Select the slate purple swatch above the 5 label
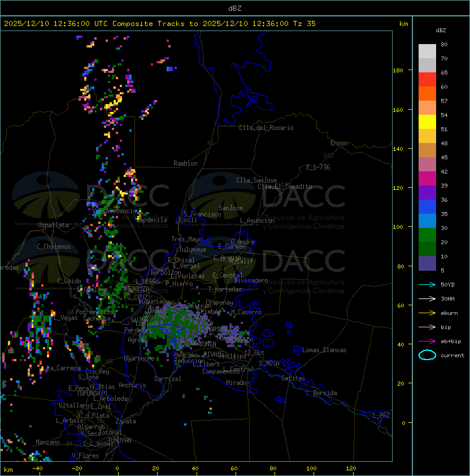470x476 pixels. tap(427, 263)
